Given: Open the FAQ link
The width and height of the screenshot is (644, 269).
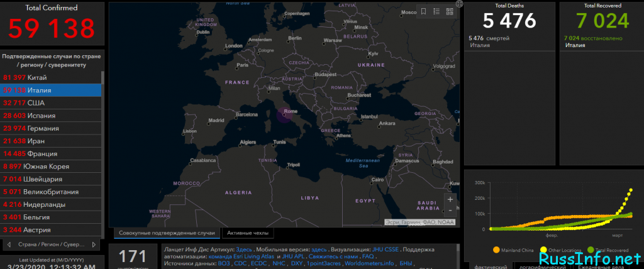Looking at the screenshot, I should (x=368, y=256).
